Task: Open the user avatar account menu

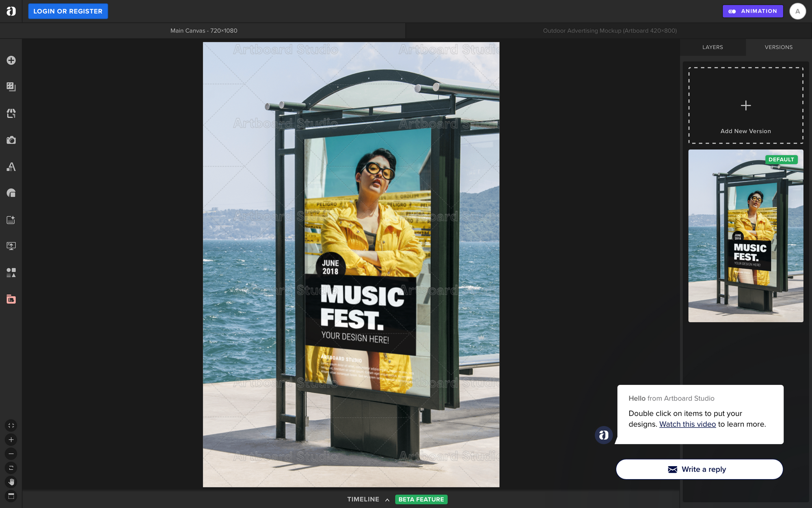Action: click(x=797, y=11)
